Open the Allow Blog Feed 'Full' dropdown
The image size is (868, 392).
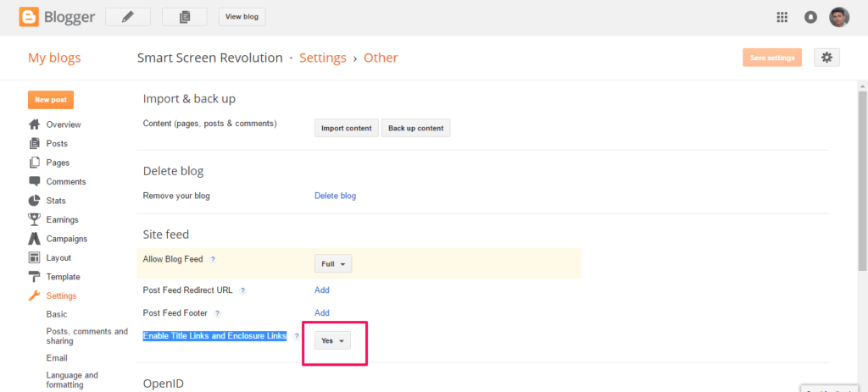(x=333, y=263)
